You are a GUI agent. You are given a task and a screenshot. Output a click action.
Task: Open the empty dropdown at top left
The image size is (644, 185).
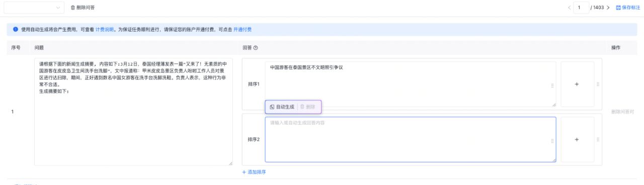pos(34,8)
